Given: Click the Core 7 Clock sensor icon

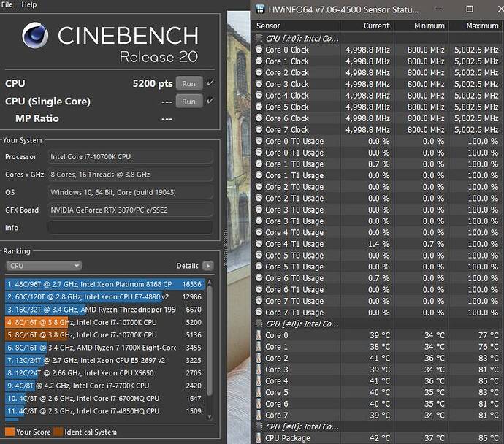Looking at the screenshot, I should [259, 129].
